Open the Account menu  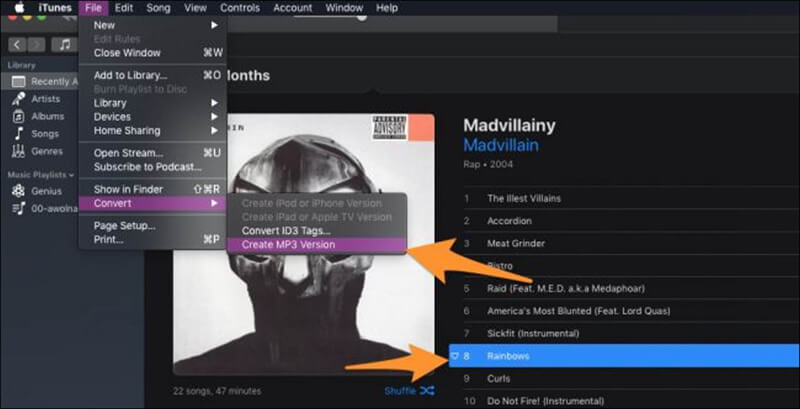pyautogui.click(x=292, y=8)
